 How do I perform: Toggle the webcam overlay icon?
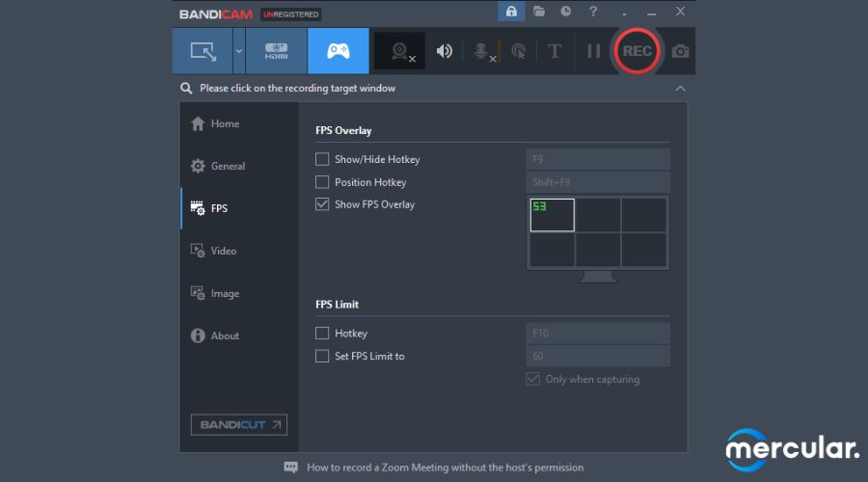pos(400,51)
